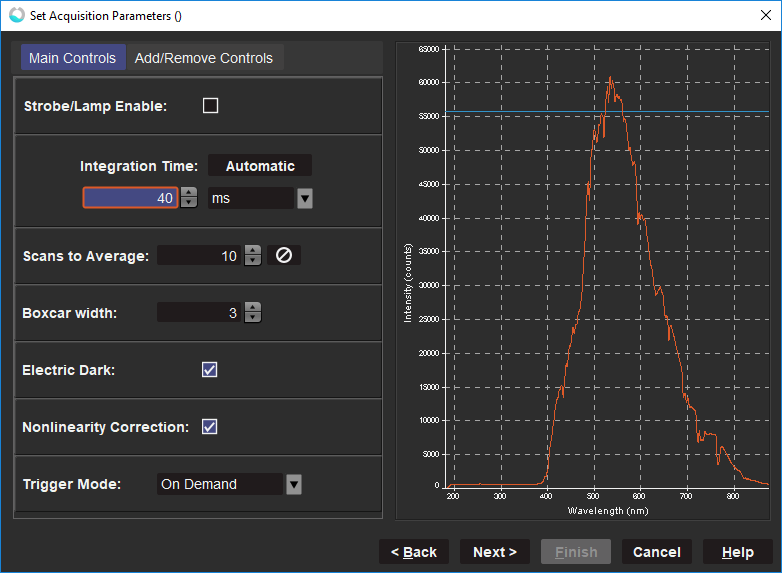Click the reset scans to average icon

pos(283,256)
